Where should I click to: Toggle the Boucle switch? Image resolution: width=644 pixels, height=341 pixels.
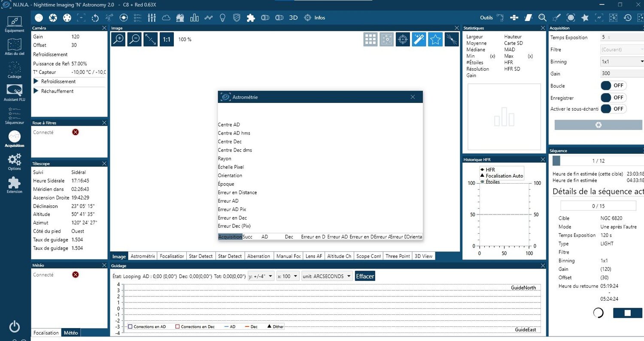pos(613,86)
